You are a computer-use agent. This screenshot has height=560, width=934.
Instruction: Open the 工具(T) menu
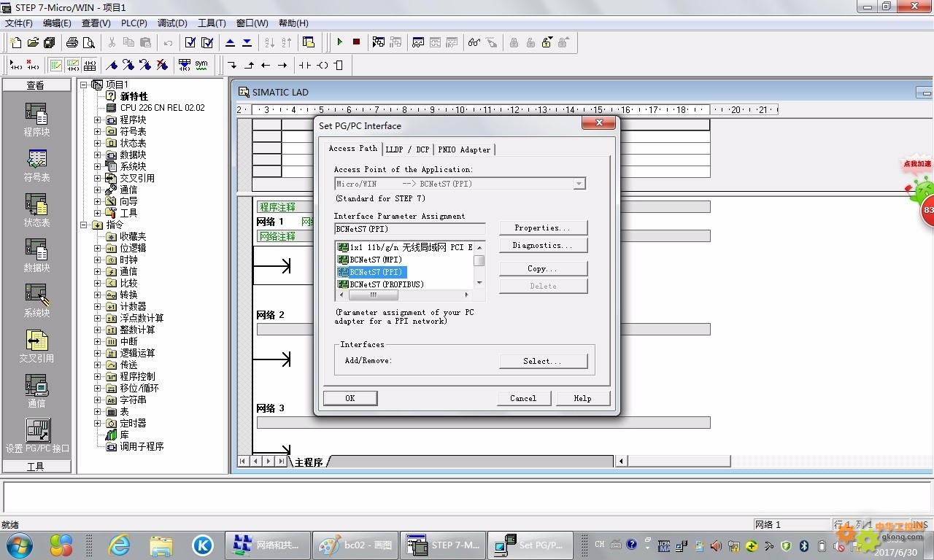tap(212, 23)
